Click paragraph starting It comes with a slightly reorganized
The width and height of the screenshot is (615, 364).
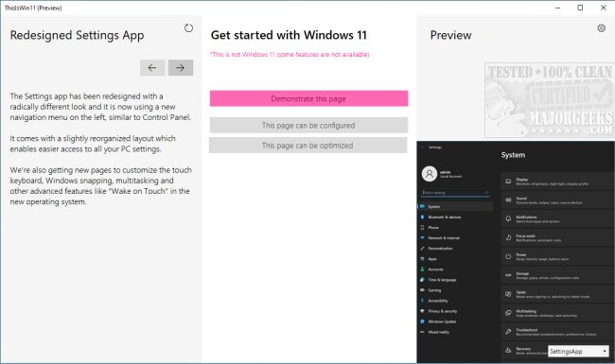pos(93,144)
